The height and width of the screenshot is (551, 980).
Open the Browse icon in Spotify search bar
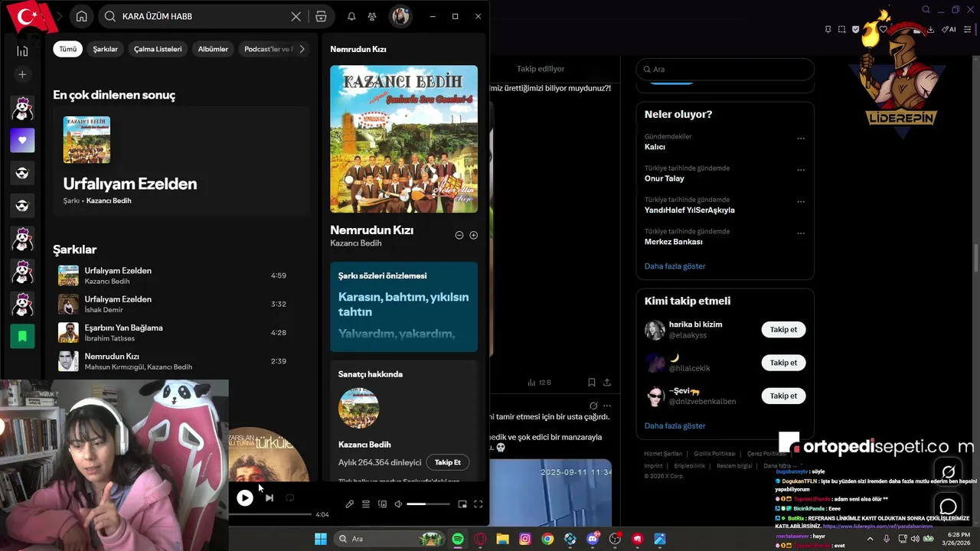point(321,16)
